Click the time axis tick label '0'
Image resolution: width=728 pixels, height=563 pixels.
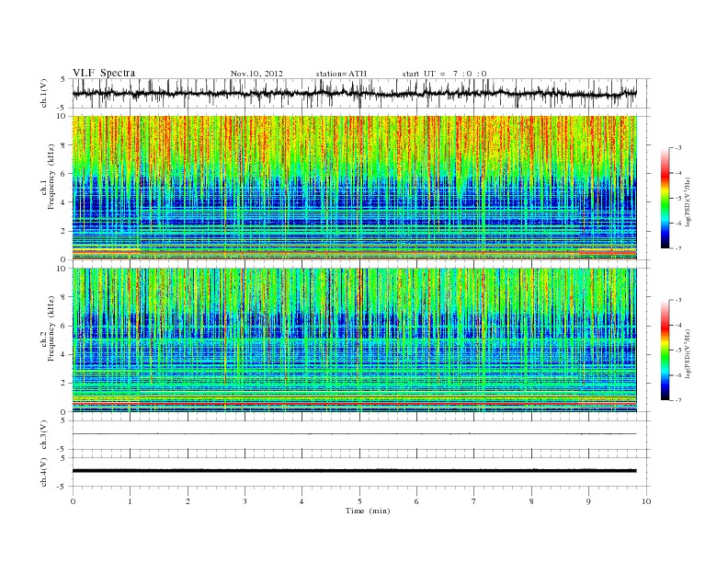tap(73, 501)
